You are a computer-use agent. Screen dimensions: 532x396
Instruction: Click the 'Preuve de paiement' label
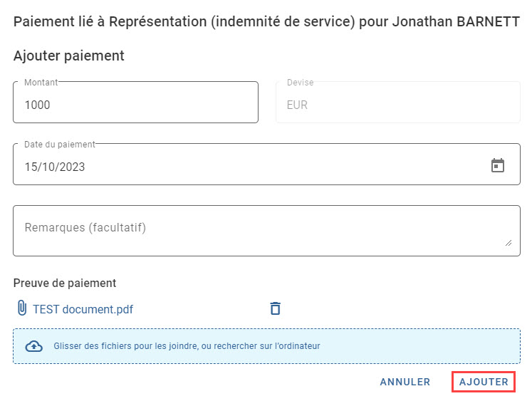click(65, 283)
